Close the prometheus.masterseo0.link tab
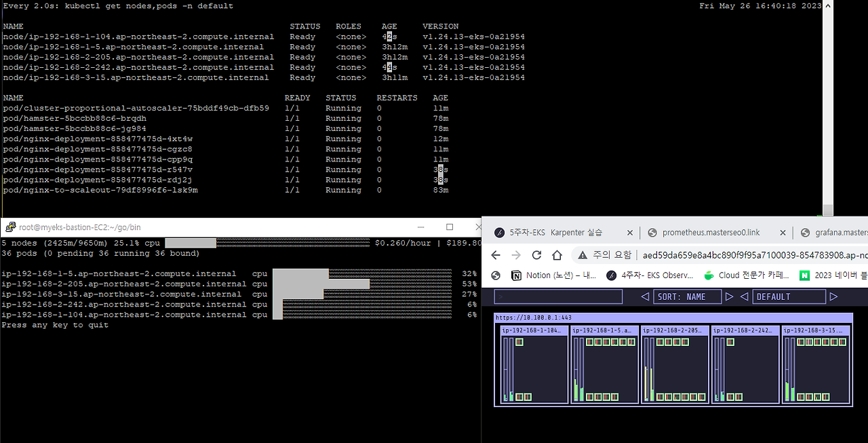The width and height of the screenshot is (868, 443). click(783, 232)
